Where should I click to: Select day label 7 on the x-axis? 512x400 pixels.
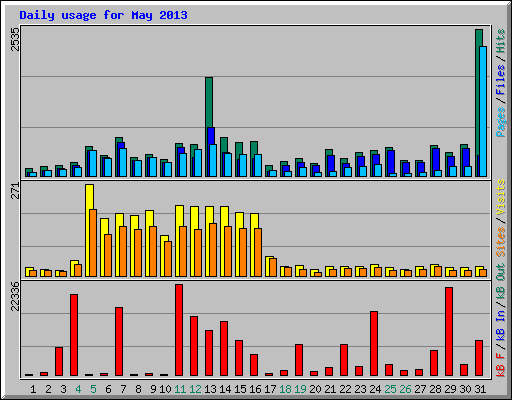tap(123, 389)
